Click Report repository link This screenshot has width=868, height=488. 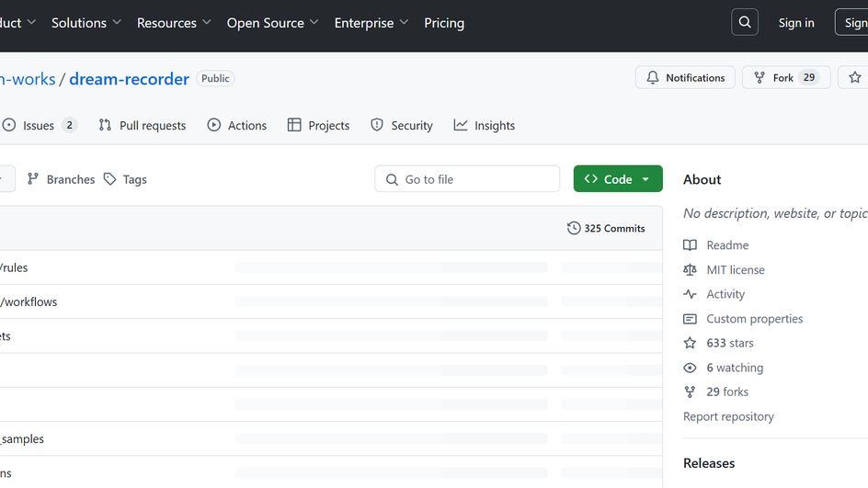click(x=728, y=416)
